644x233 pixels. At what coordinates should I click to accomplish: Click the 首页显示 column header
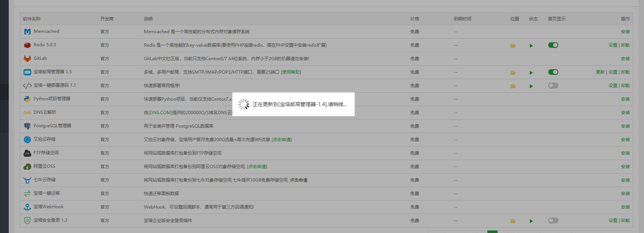557,19
